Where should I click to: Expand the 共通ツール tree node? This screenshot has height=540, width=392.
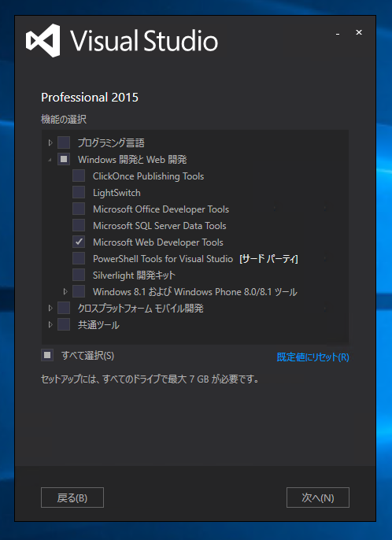point(50,324)
